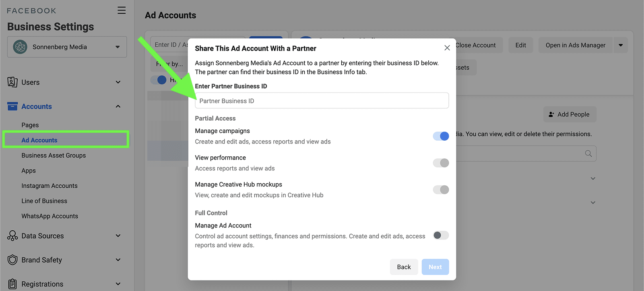Viewport: 644px width, 291px height.
Task: Click the Users label in sidebar
Action: point(31,82)
